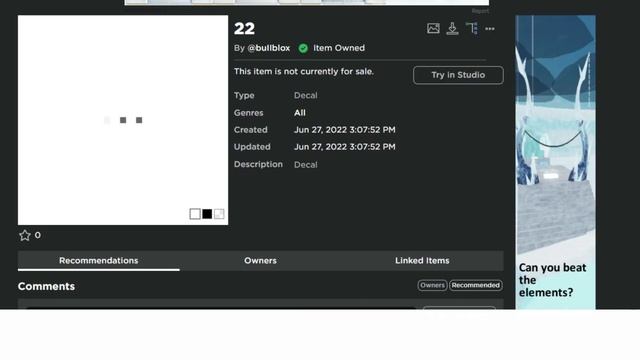Select the black background swatch

pos(207,214)
